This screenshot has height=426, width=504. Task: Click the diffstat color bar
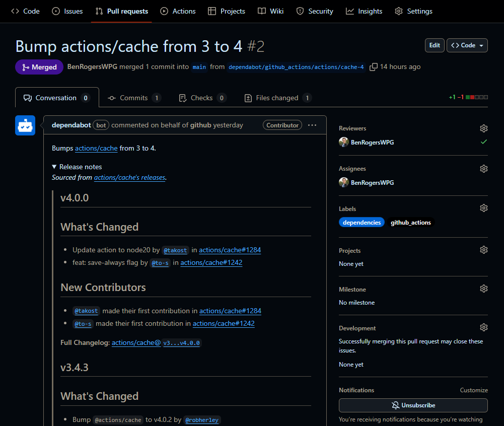(x=477, y=97)
